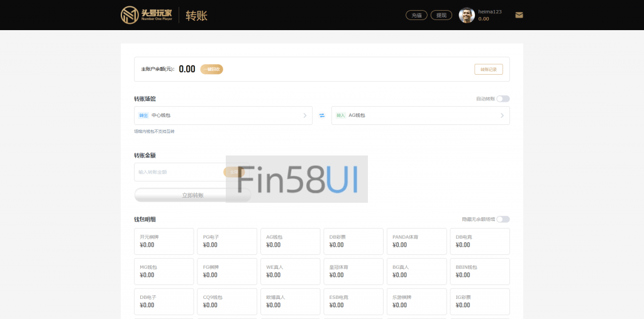This screenshot has height=319, width=644.
Task: Open the 转出 中心钱包 selector
Action: click(223, 116)
